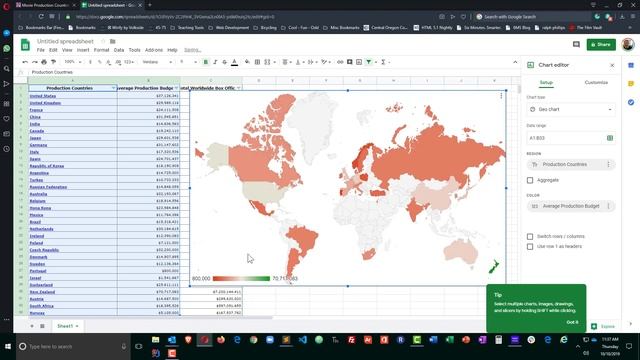Open the text color picker
The image size is (640, 360).
234,62
